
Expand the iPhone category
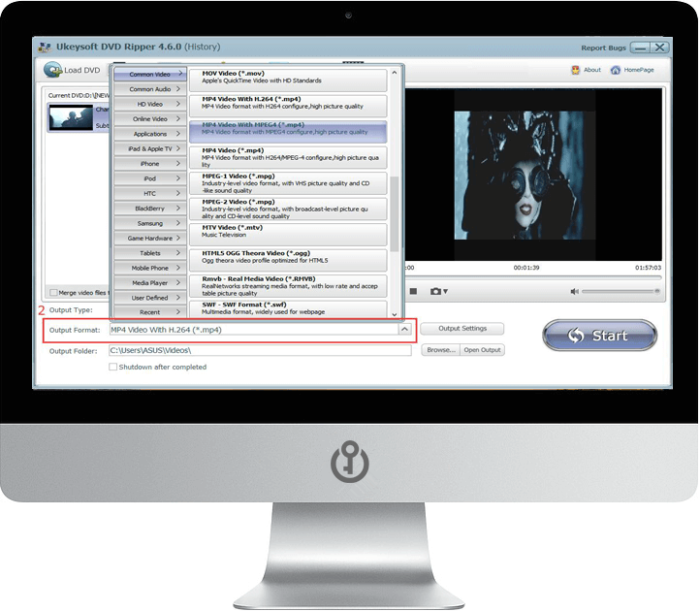[x=150, y=164]
